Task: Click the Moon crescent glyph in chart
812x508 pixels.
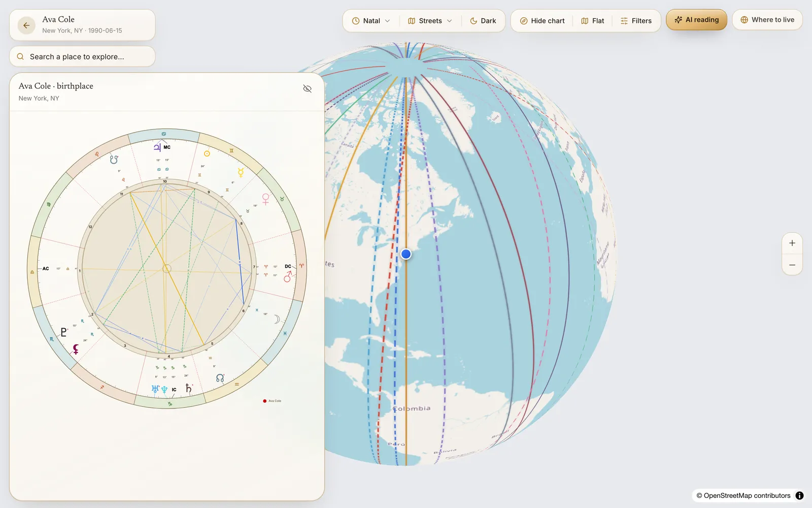Action: point(277,319)
